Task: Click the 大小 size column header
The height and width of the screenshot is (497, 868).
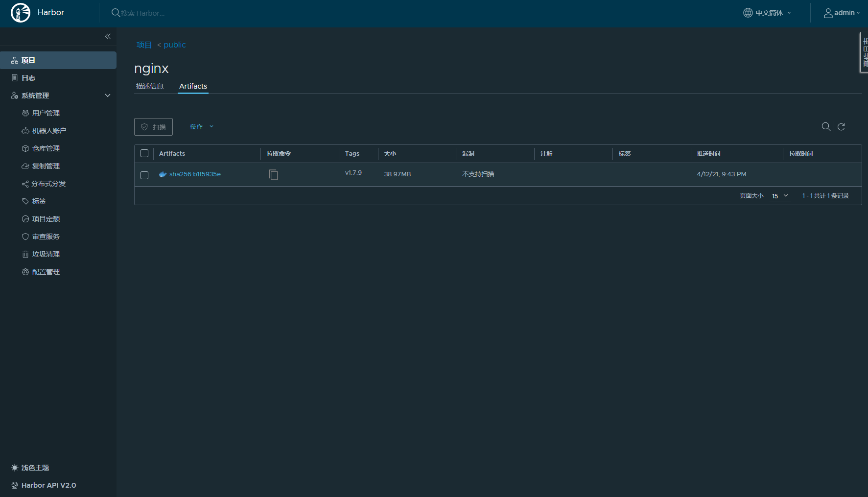Action: pyautogui.click(x=390, y=153)
